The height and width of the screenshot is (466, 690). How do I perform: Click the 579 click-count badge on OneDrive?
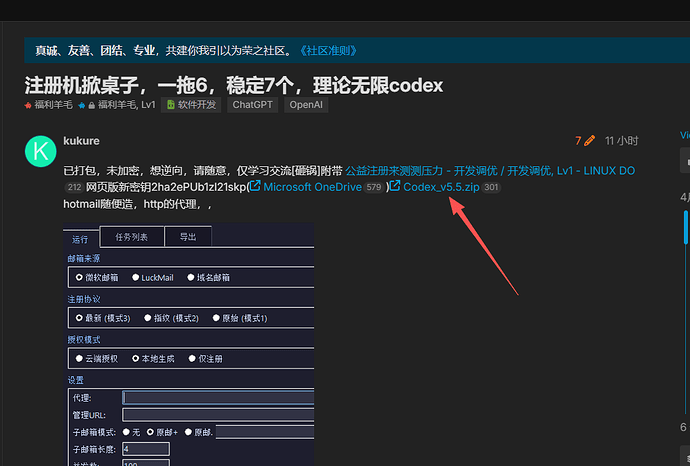tap(374, 187)
